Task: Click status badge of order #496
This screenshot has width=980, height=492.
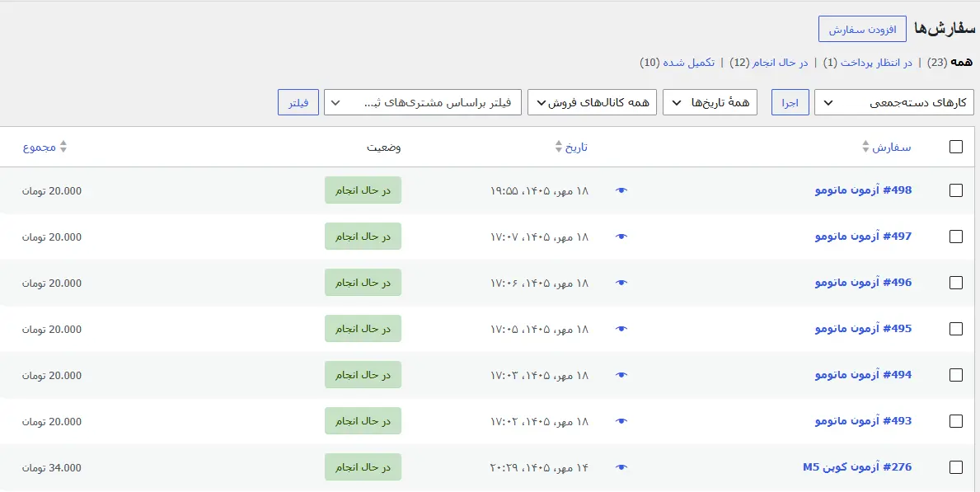Action: (363, 283)
